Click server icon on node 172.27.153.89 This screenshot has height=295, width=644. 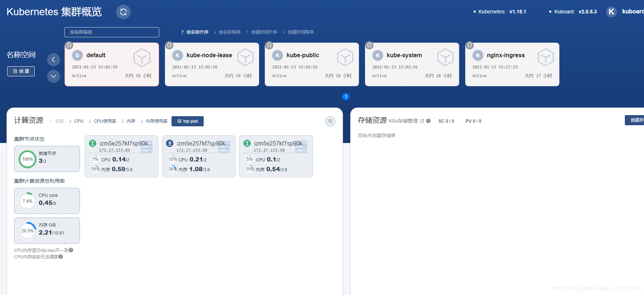pos(147,147)
